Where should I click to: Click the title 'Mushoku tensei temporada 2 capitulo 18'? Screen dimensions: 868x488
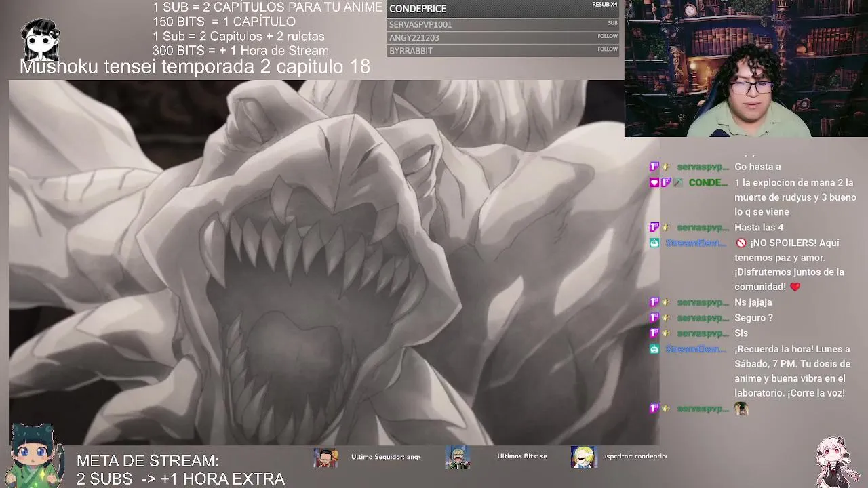coord(195,66)
